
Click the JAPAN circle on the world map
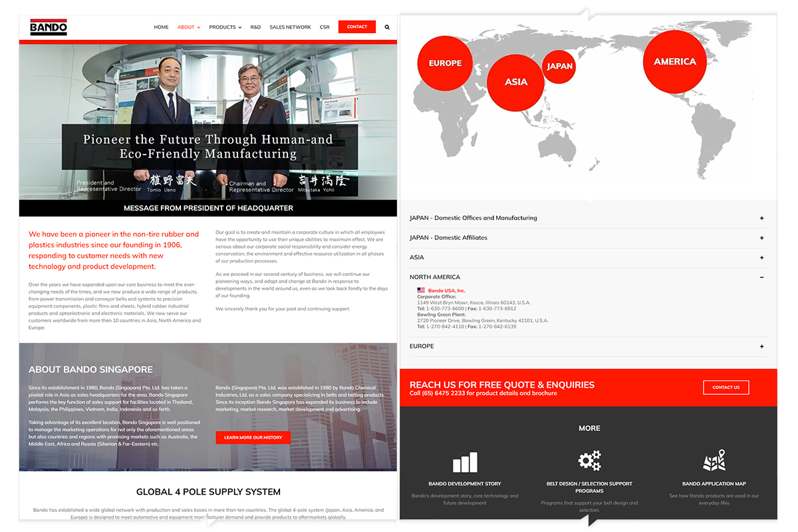coord(559,66)
